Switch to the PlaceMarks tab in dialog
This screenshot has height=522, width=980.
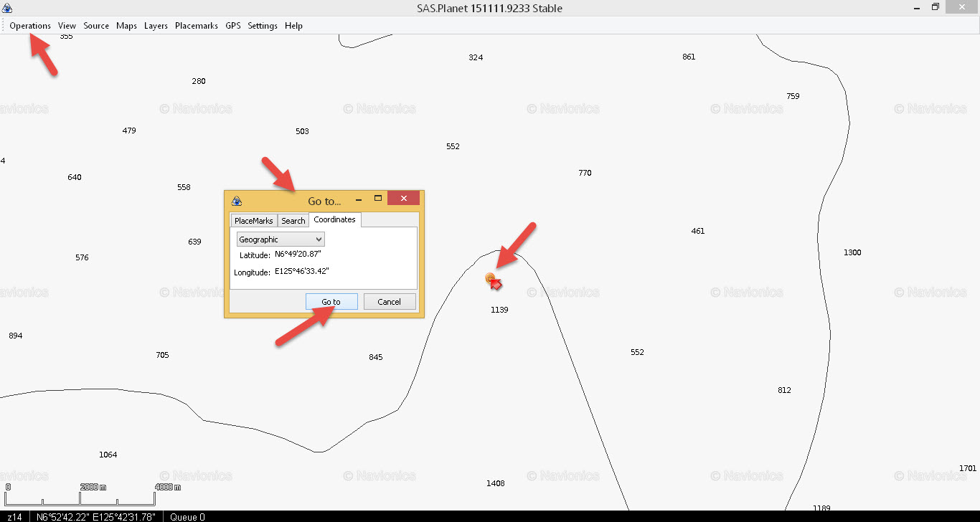(x=253, y=221)
